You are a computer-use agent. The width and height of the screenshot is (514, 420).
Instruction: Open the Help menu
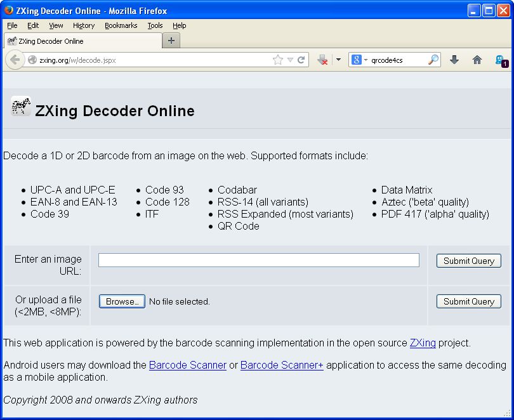click(x=180, y=25)
